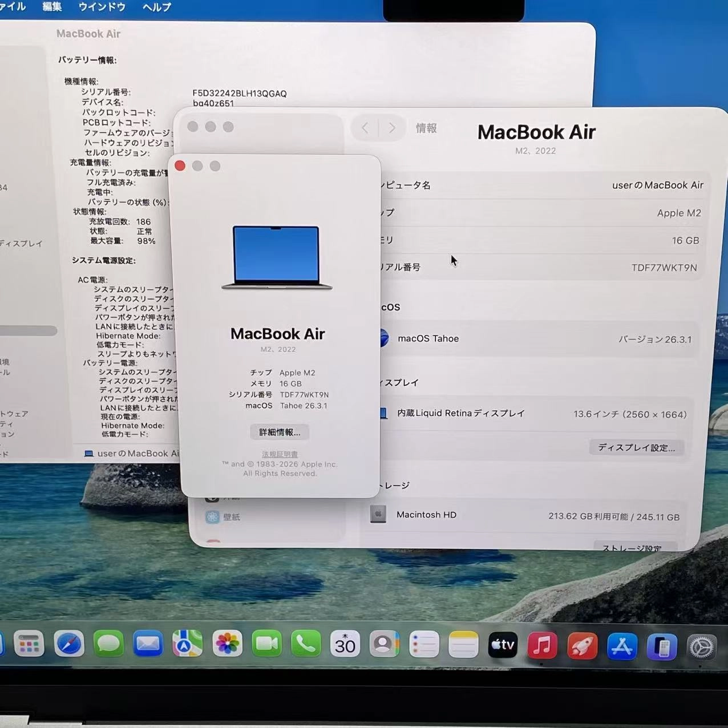The image size is (728, 728).
Task: Open the 編集 menu
Action: coord(52,7)
